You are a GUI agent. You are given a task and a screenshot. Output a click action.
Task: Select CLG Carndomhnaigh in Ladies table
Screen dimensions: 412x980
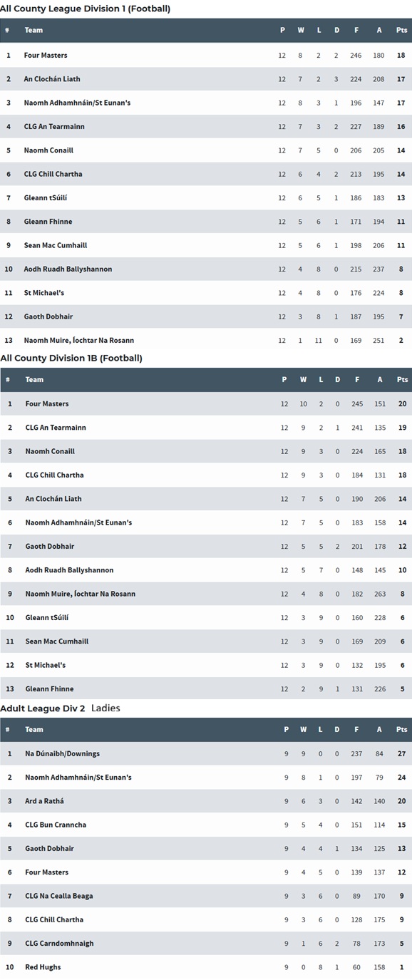click(59, 944)
